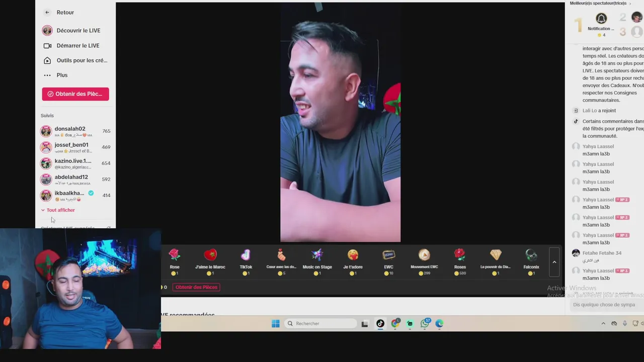Click the second-ranked viewer avatar

tap(636, 18)
